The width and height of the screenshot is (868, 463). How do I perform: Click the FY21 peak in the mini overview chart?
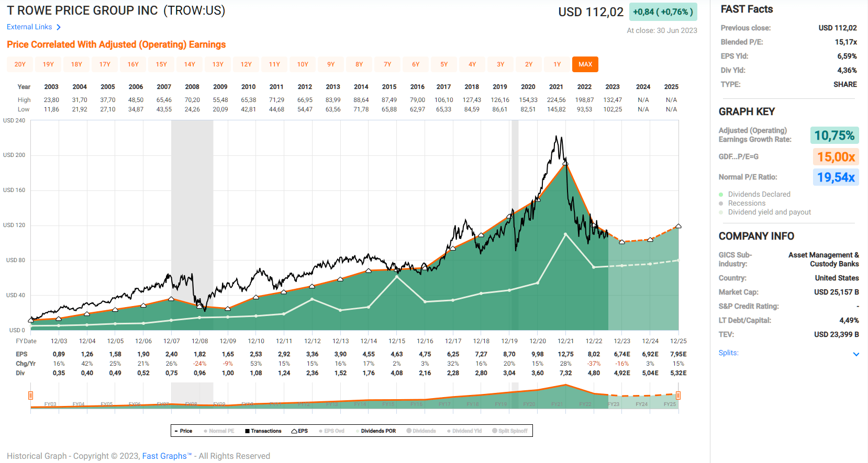pos(565,386)
